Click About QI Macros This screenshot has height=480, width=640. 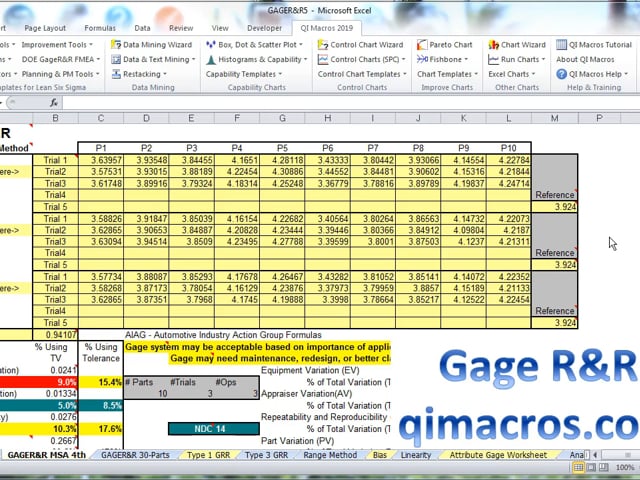point(585,60)
